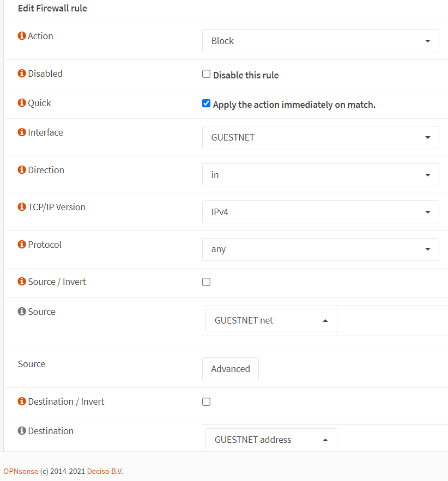Tick the Source / Invert checkbox
Screen dimensions: 448x481
coord(206,282)
